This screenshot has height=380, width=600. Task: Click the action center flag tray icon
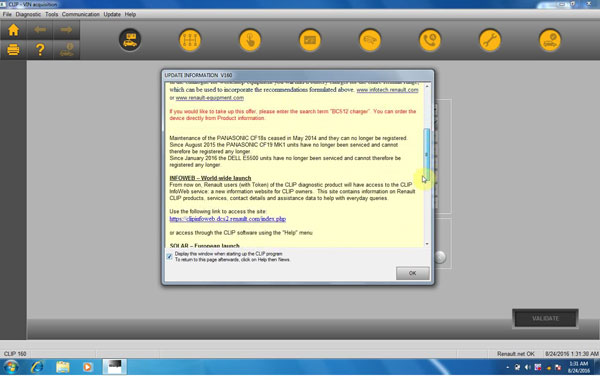click(558, 367)
